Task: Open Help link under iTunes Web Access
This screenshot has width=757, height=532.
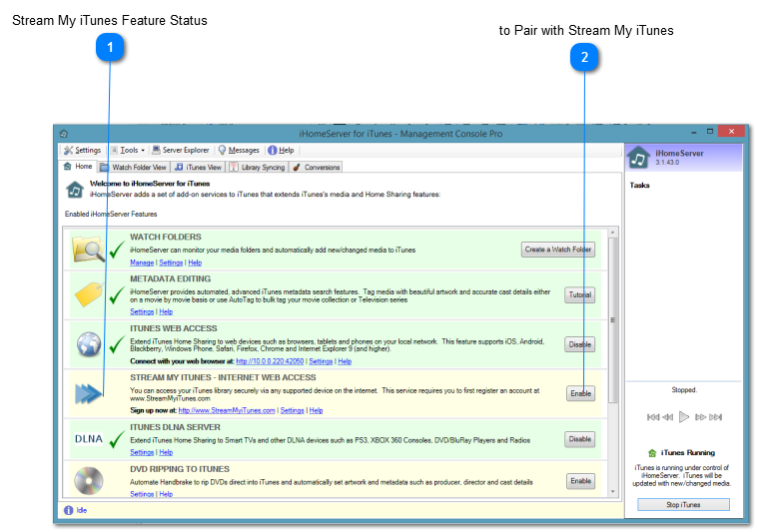Action: coord(345,361)
